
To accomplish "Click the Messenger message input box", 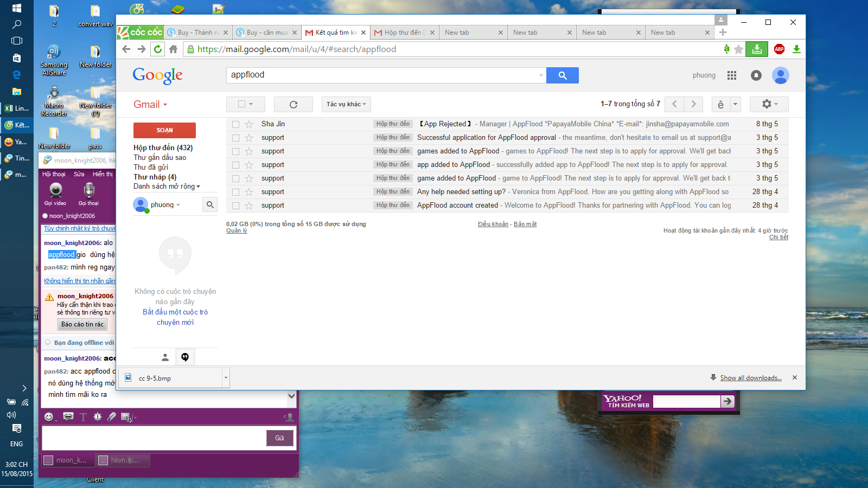I will click(154, 438).
